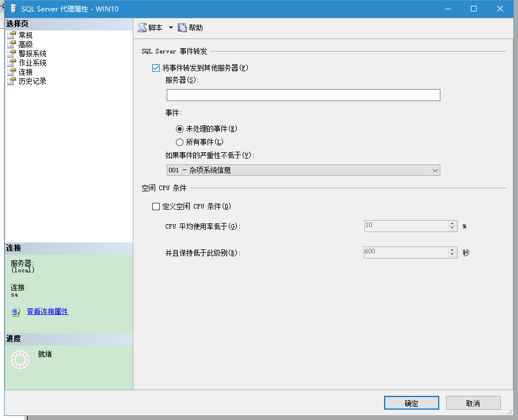The image size is (518, 420).
Task: Uncheck 将事件转发到其他服务器 checkbox
Action: (x=156, y=68)
